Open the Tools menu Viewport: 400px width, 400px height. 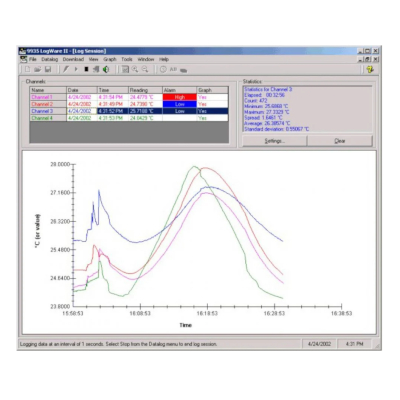click(x=127, y=59)
